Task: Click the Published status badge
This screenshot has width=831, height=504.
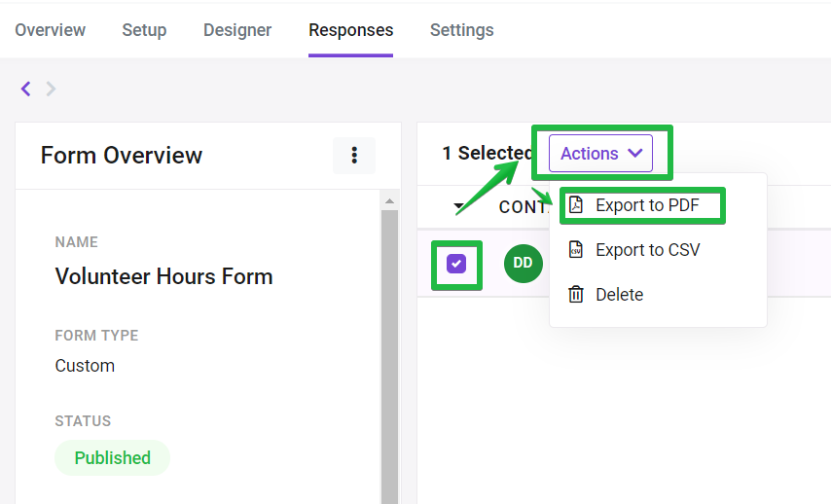Action: click(112, 458)
